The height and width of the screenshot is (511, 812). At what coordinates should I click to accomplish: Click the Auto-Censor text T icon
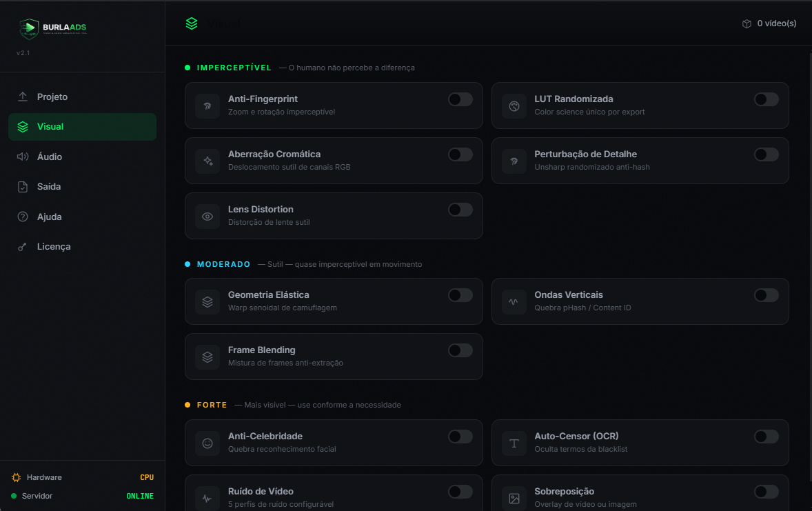coord(514,443)
